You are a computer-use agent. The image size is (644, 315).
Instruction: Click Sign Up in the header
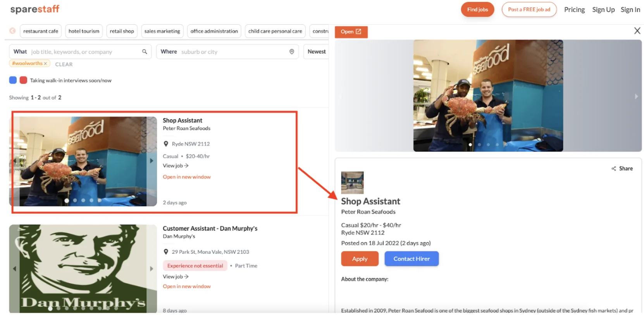pyautogui.click(x=603, y=10)
